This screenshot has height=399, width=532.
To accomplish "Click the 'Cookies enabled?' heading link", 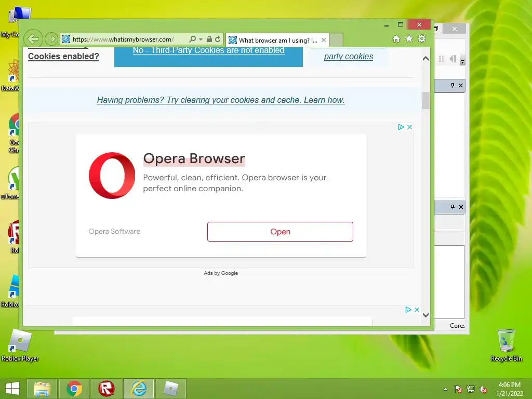I will 63,56.
